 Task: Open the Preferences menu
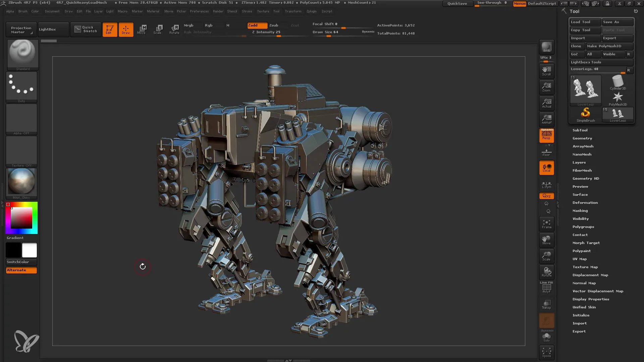[199, 11]
